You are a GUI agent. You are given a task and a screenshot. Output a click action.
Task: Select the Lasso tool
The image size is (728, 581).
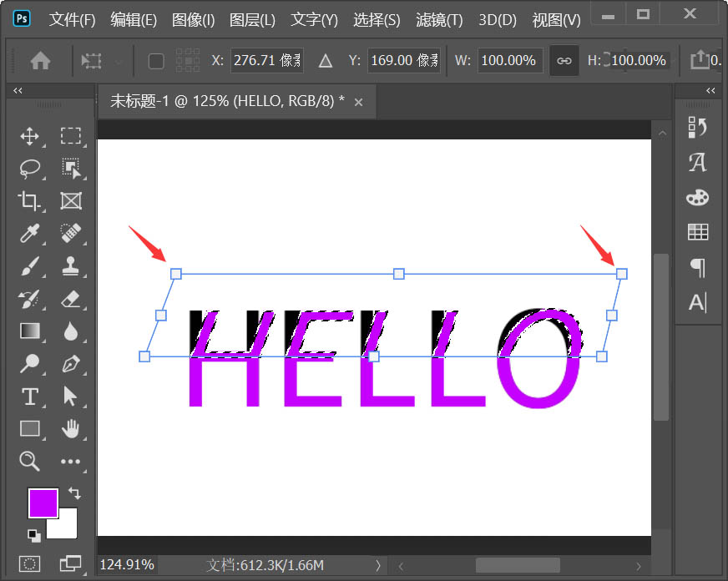[x=30, y=169]
